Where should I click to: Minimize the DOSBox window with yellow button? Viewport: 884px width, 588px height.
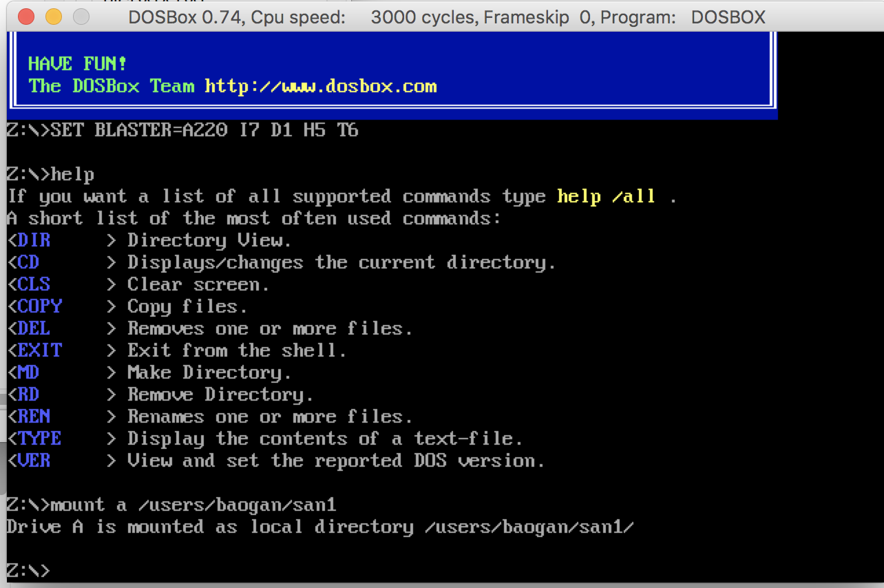click(52, 17)
